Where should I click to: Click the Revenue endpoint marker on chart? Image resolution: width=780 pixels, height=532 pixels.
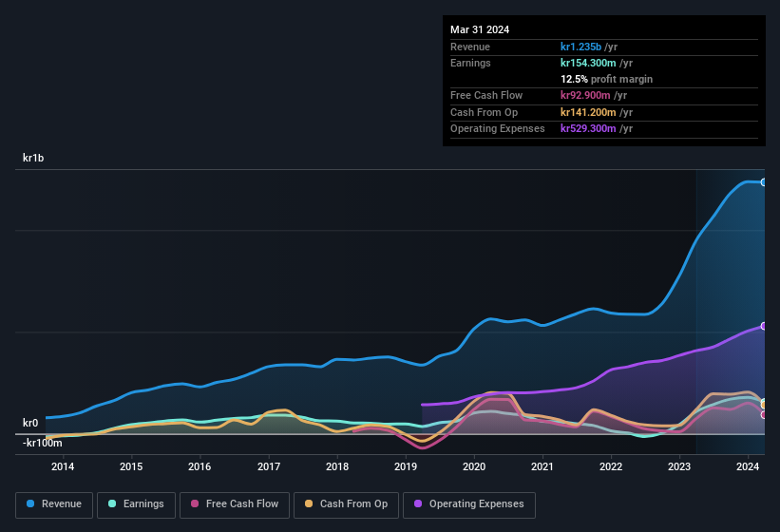point(763,181)
